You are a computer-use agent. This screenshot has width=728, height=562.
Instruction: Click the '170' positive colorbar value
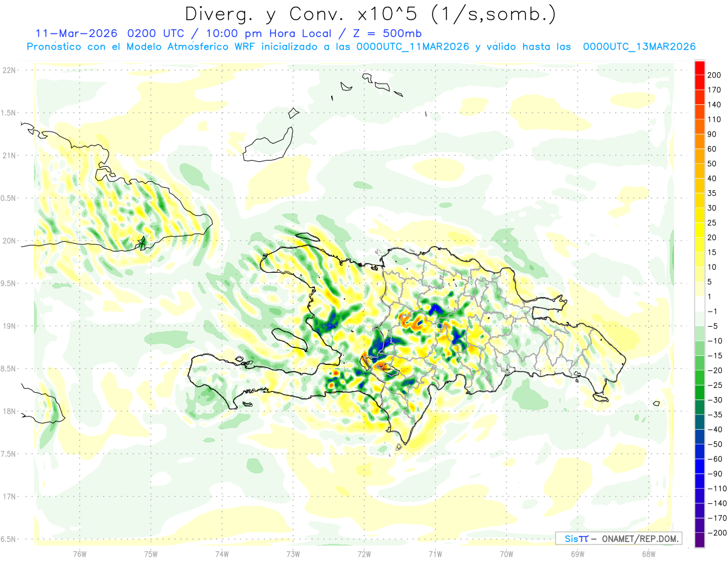[714, 90]
